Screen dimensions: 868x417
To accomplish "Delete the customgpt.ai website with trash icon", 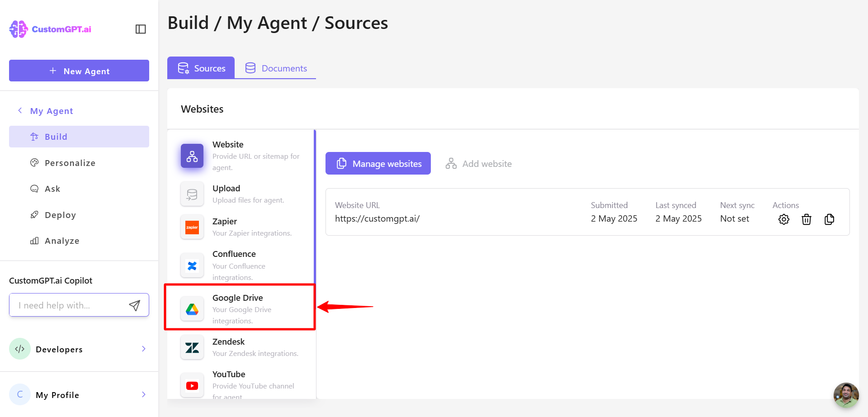I will pos(807,219).
